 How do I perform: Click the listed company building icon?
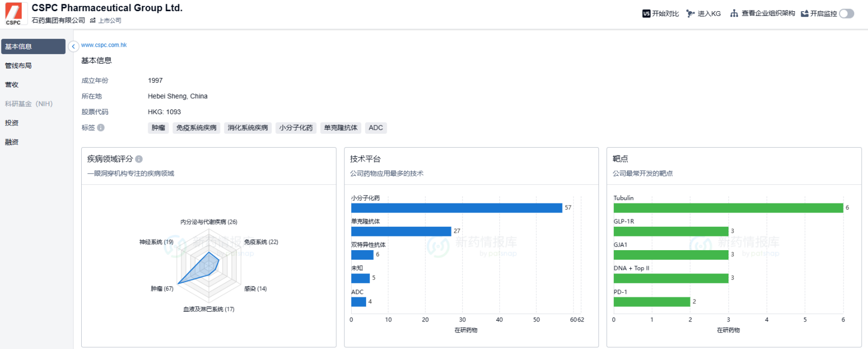(93, 21)
